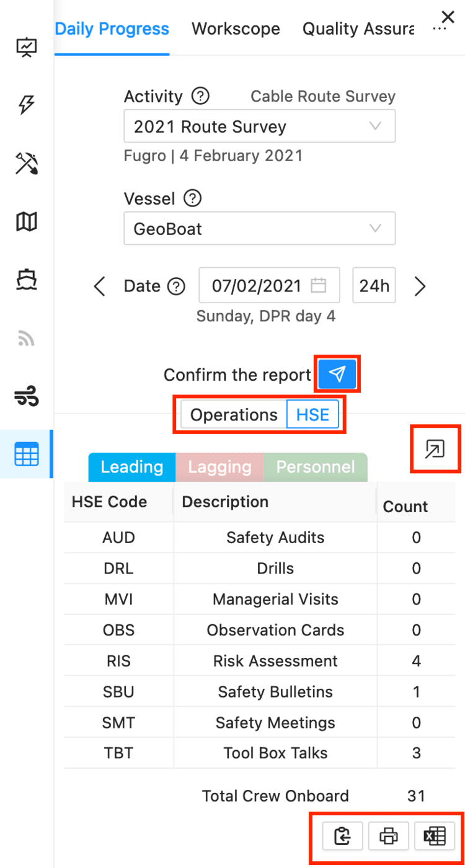Image resolution: width=465 pixels, height=868 pixels.
Task: Click the HSE Code column header
Action: point(119,502)
